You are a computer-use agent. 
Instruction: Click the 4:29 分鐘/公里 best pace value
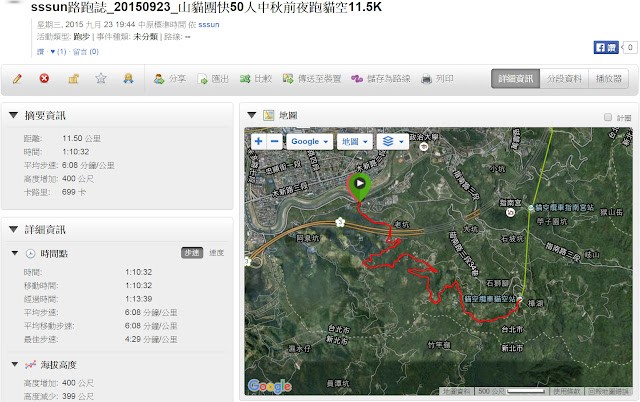151,339
